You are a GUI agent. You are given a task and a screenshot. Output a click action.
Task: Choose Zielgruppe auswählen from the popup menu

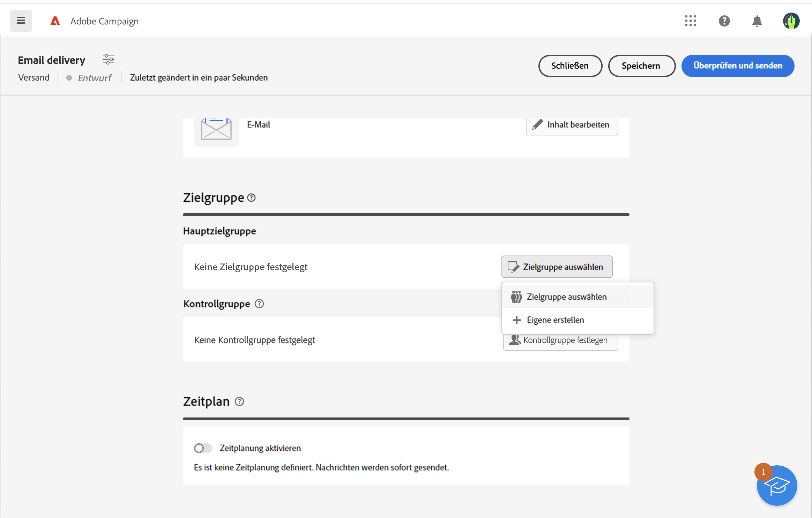[566, 297]
